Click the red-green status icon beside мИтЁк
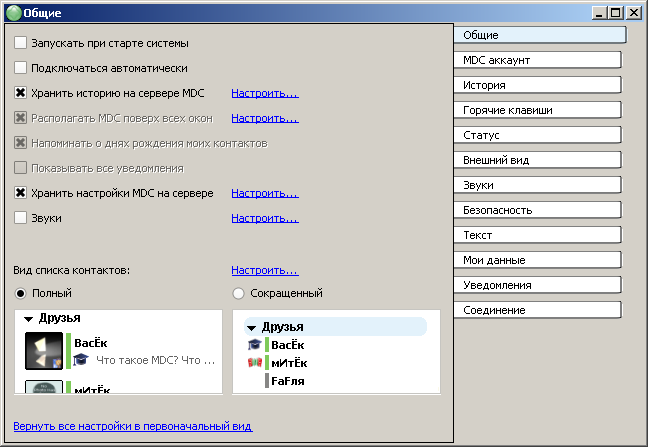This screenshot has height=447, width=649. pos(255,363)
